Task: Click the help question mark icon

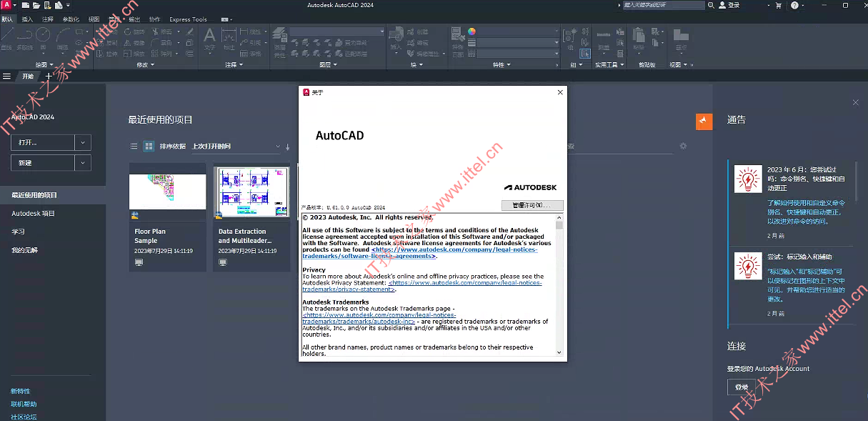Action: (x=794, y=5)
